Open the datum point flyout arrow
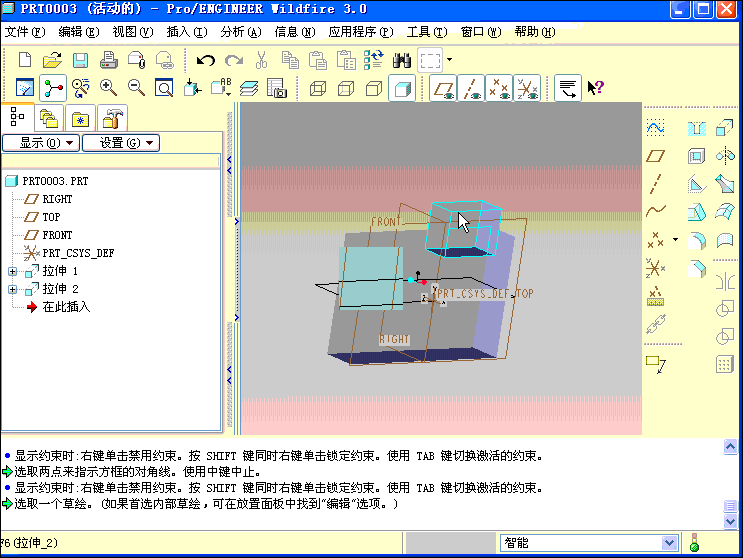The height and width of the screenshot is (558, 743). click(x=675, y=240)
